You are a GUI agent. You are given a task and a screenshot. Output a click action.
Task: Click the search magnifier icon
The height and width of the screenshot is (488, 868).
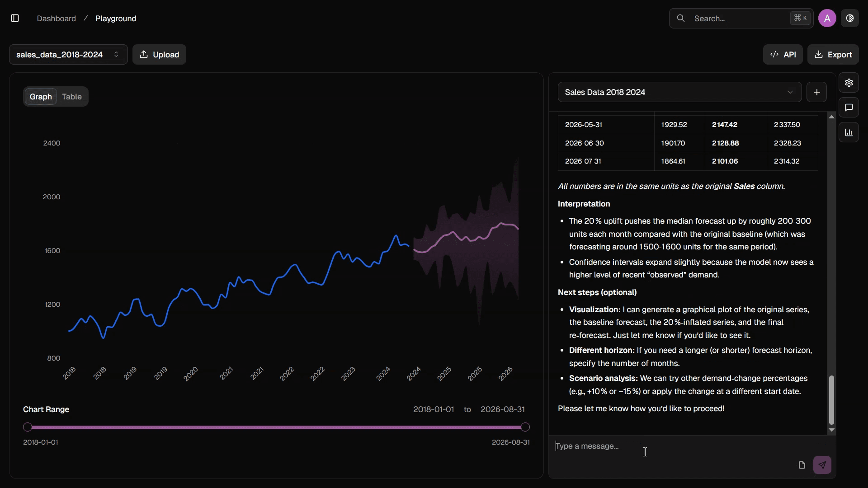tap(681, 19)
